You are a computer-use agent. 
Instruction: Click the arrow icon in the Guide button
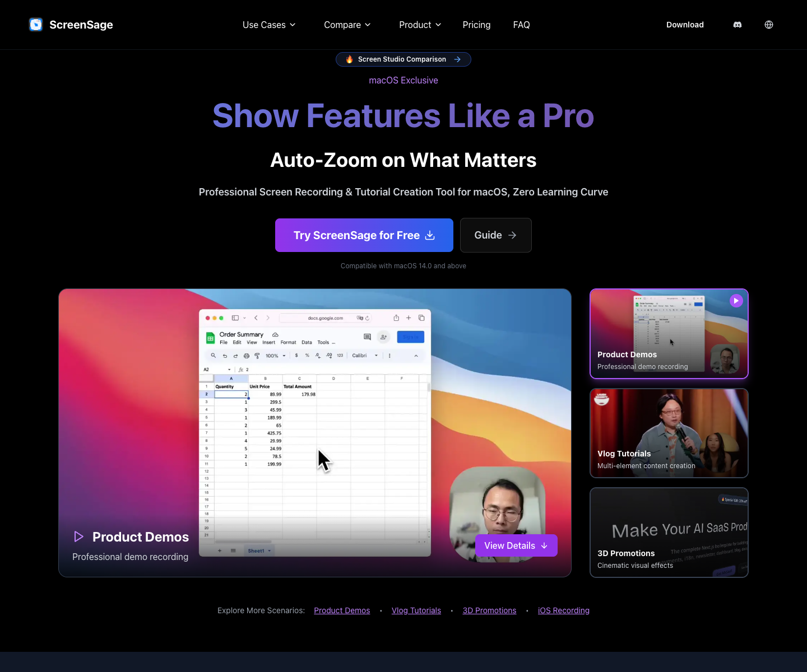pos(512,235)
